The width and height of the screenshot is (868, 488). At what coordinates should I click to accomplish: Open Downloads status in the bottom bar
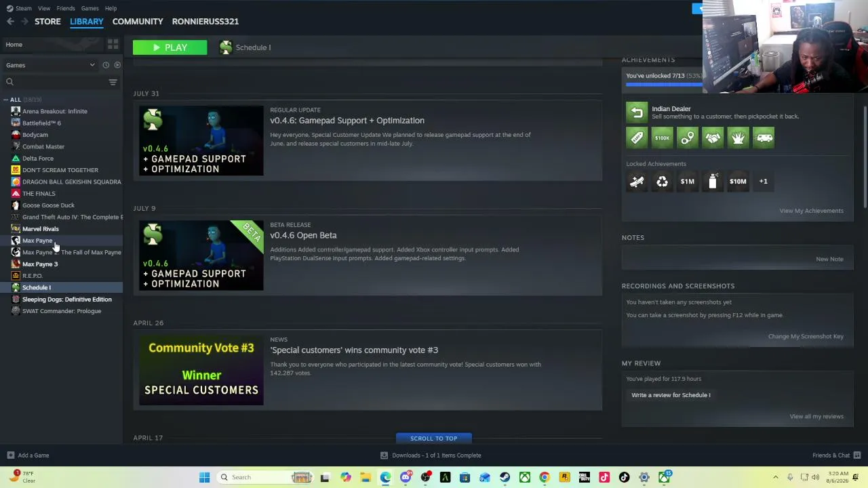point(431,455)
